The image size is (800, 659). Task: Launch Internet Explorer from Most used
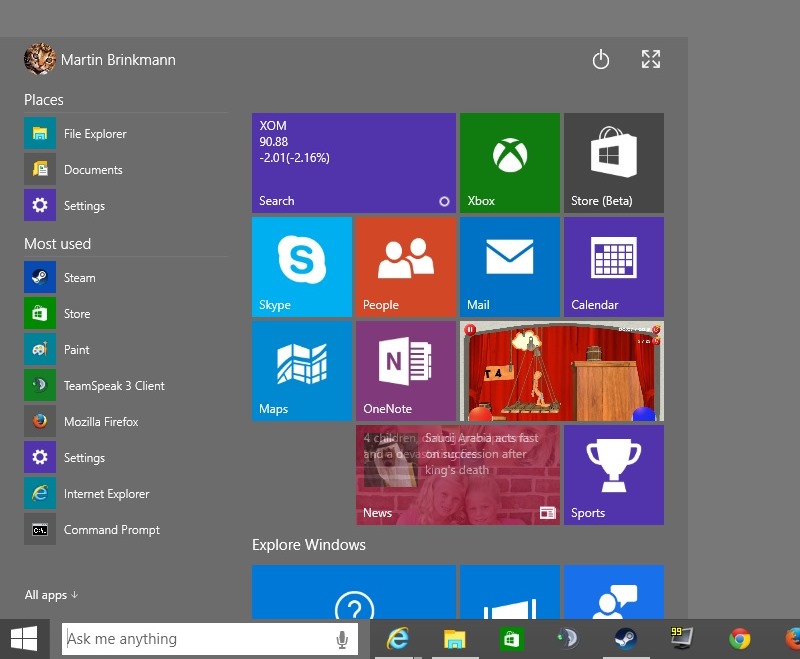coord(126,494)
